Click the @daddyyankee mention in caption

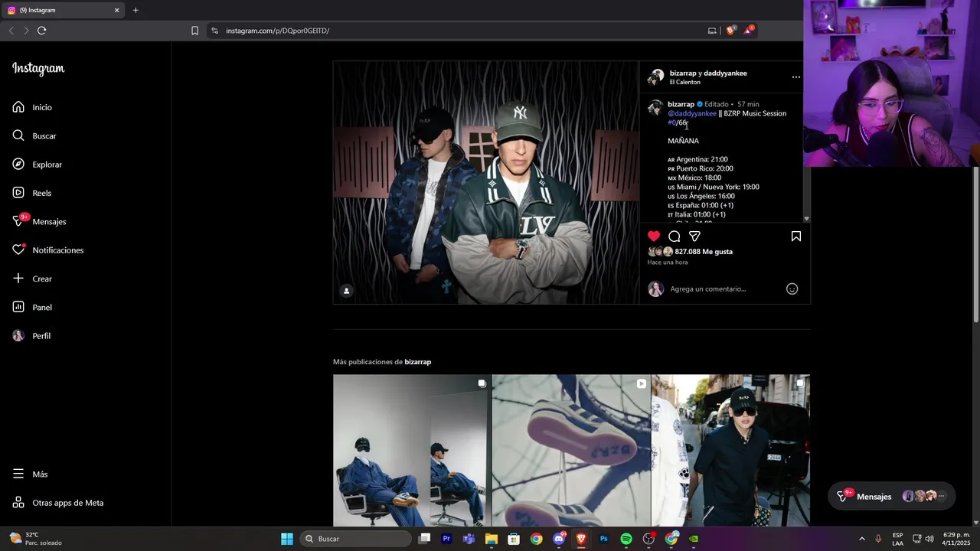[692, 113]
